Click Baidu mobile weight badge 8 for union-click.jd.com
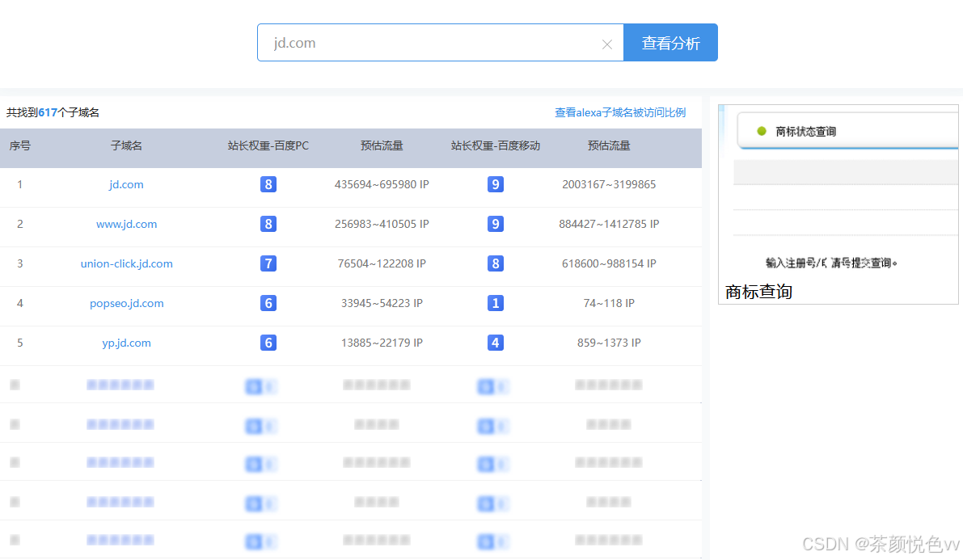 tap(496, 263)
